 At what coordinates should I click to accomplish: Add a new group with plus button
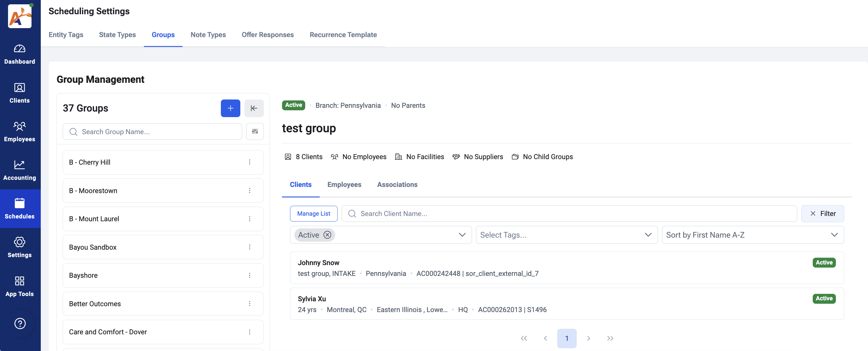(x=230, y=108)
